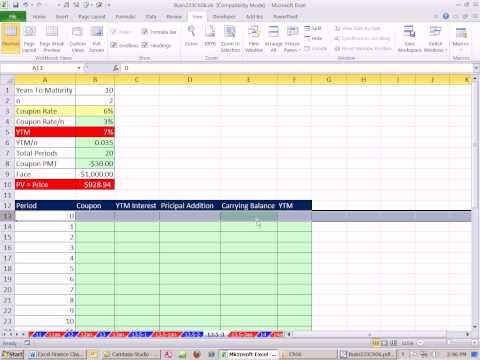Enter Full Screen view
This screenshot has width=480, height=360.
96,38
